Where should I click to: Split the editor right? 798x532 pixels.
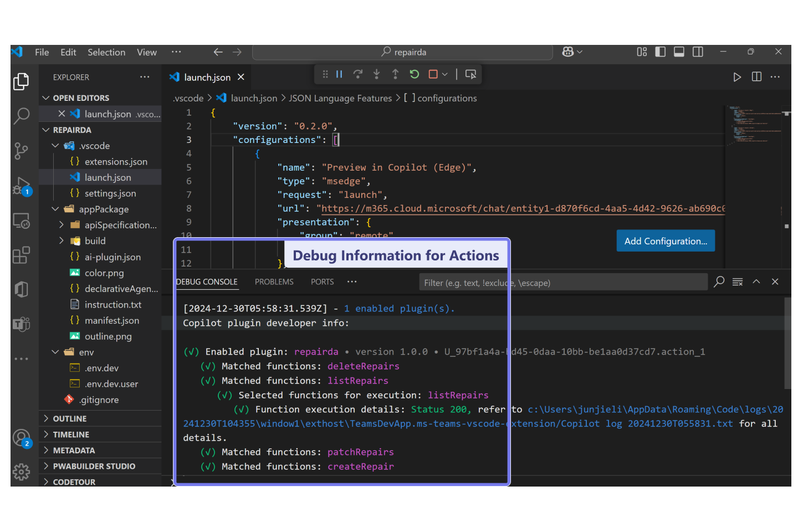point(756,77)
